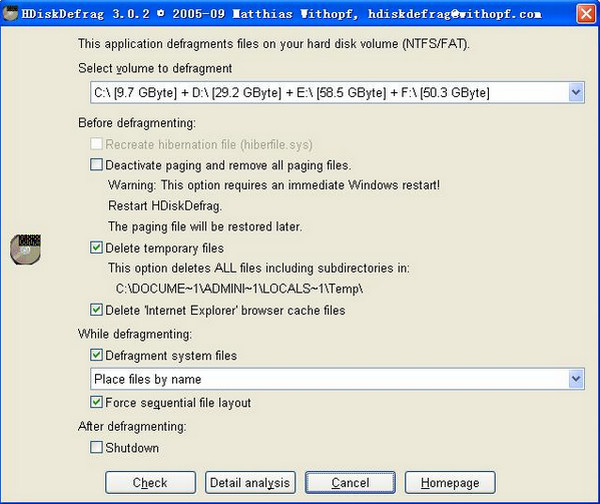
Task: Open the volume selection dropdown arrow
Action: coord(576,92)
